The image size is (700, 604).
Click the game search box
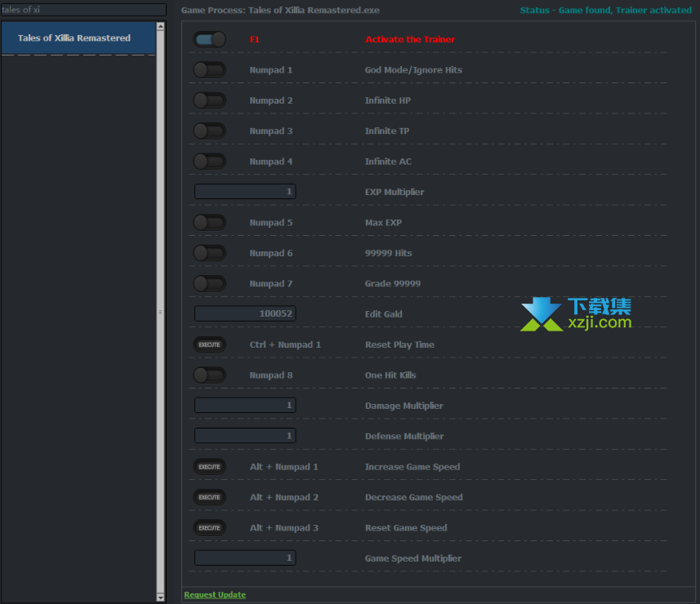pyautogui.click(x=83, y=10)
